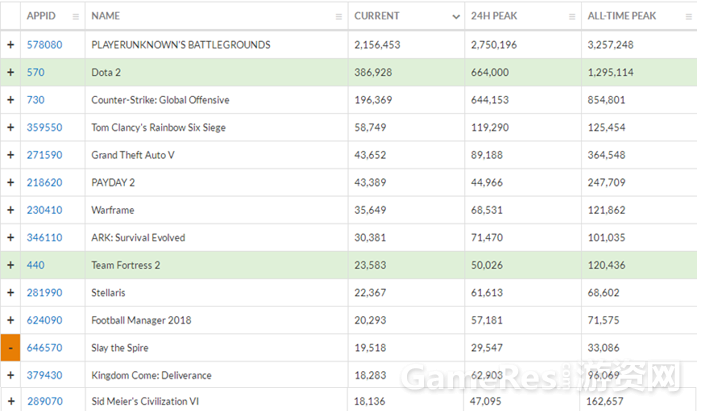The image size is (706, 411).
Task: Click current players value 23,583
Action: [x=370, y=265]
